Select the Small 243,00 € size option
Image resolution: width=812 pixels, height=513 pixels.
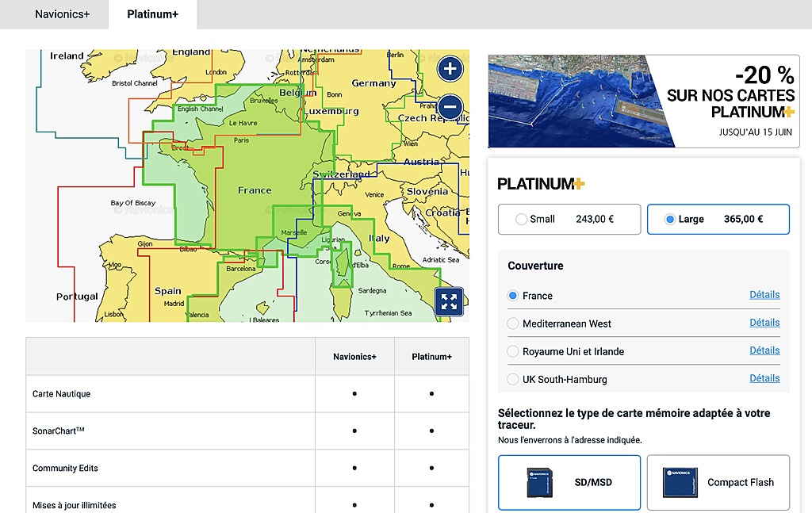pyautogui.click(x=569, y=219)
